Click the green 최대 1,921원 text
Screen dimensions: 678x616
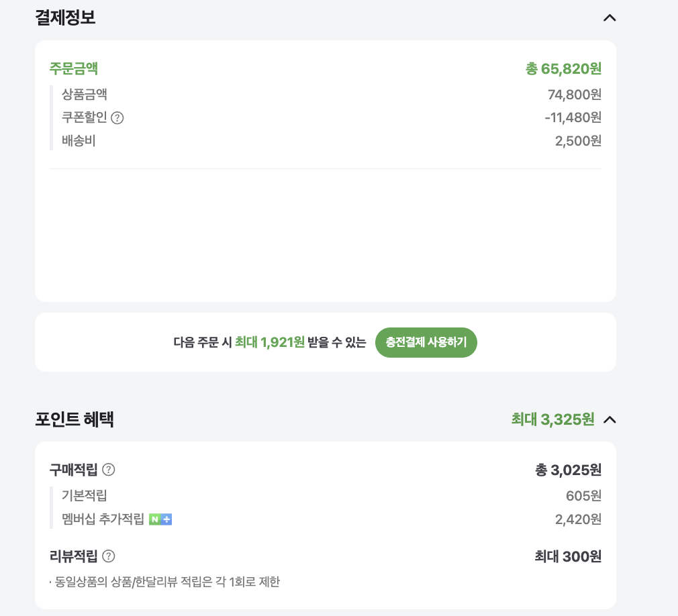(x=270, y=343)
